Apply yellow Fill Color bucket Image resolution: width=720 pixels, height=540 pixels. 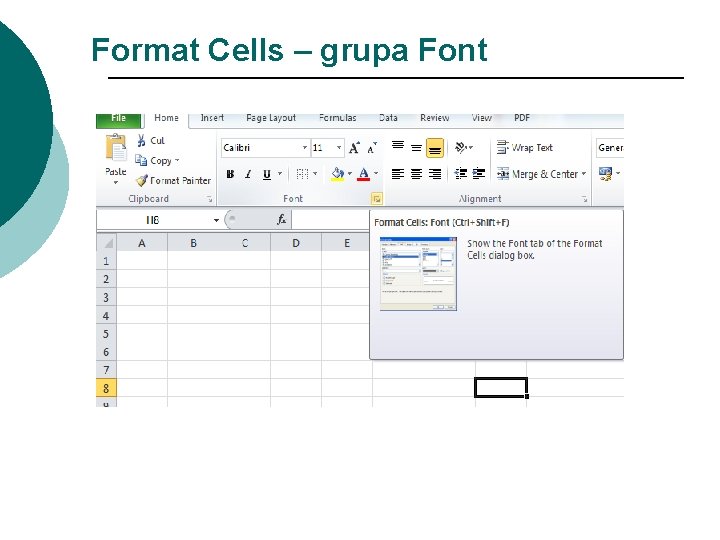(x=338, y=174)
